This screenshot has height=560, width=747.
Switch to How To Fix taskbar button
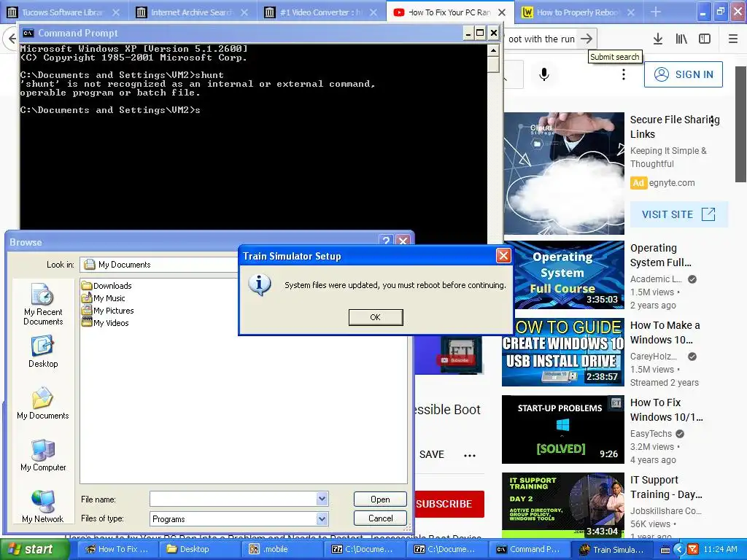point(117,549)
